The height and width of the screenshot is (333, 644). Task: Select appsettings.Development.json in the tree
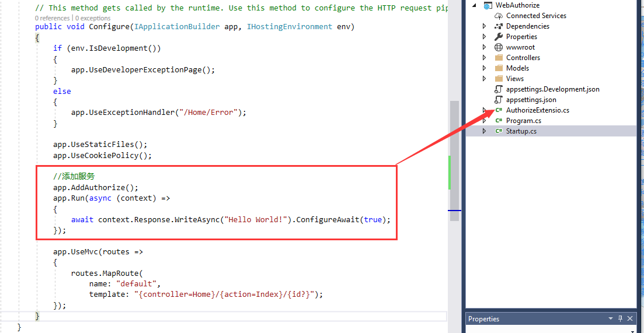click(552, 89)
